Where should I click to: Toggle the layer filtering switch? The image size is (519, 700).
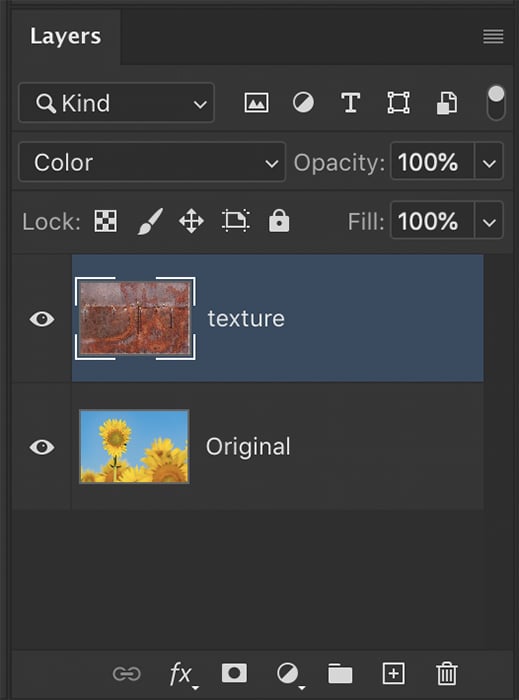coord(496,103)
